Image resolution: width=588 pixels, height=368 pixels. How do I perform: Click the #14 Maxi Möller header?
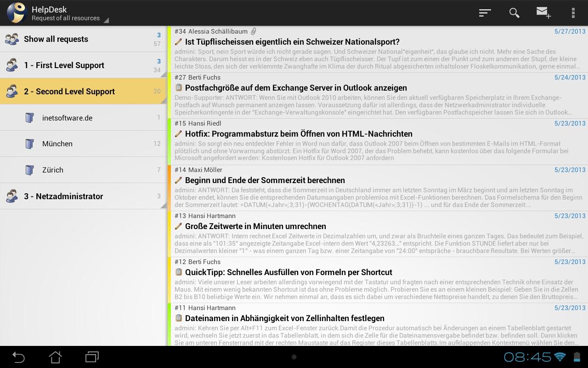(198, 170)
